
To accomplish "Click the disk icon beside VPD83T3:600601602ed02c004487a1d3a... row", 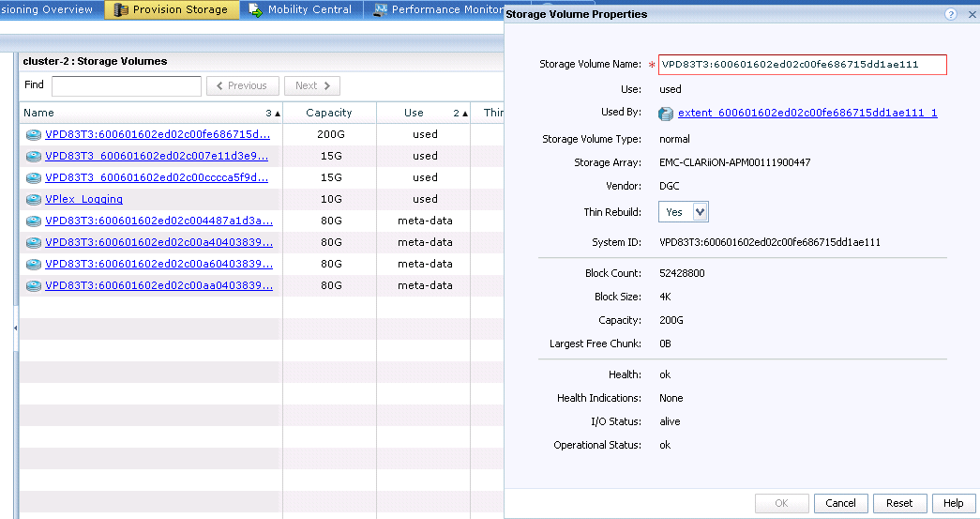I will point(34,221).
